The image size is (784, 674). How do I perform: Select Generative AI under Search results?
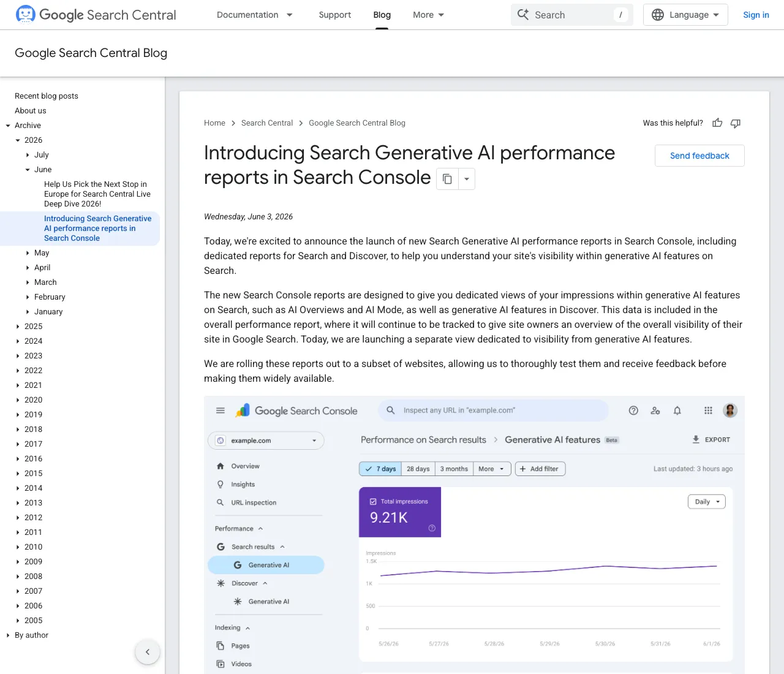266,565
